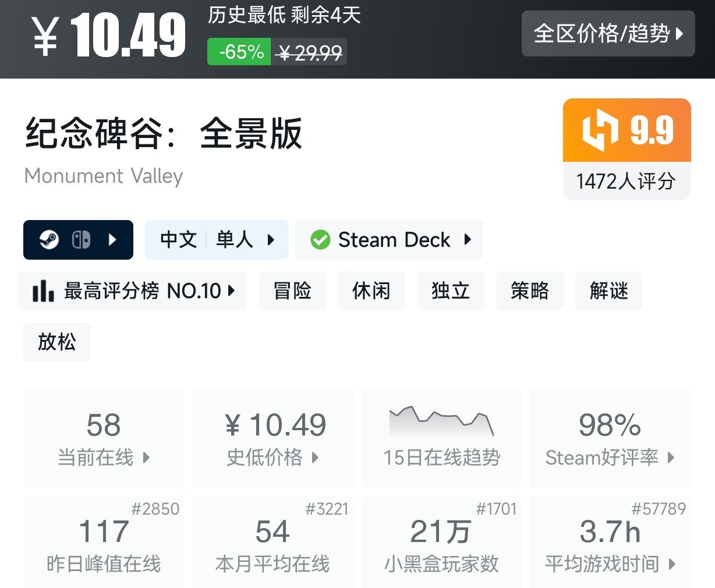715x588 pixels.
Task: Open the 15-day online trend sparkline
Action: coord(441,422)
